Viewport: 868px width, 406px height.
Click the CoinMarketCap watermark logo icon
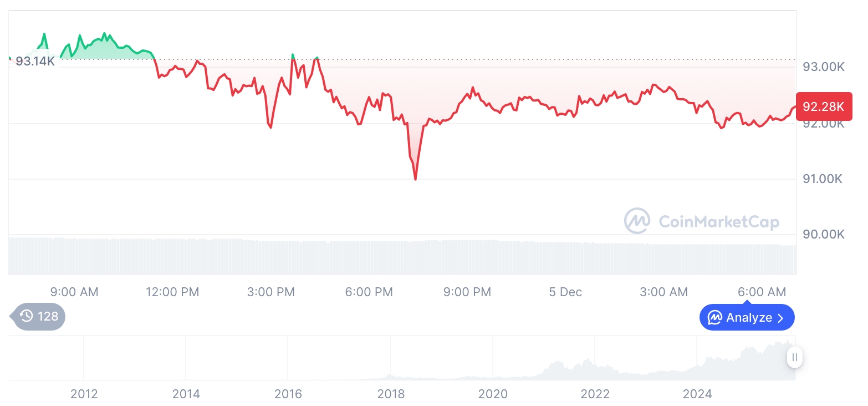[x=637, y=221]
